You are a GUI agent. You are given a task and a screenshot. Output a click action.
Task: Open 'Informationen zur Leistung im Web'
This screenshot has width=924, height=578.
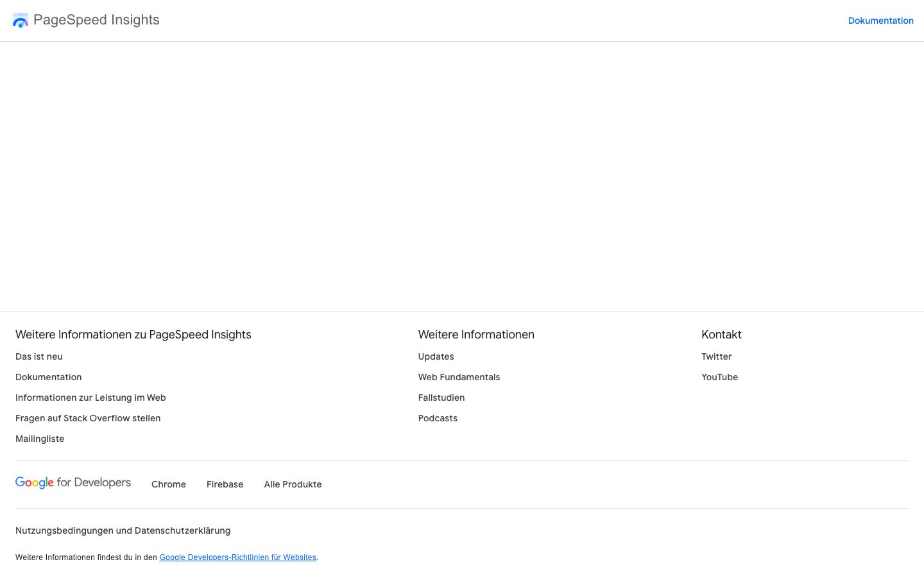point(90,398)
